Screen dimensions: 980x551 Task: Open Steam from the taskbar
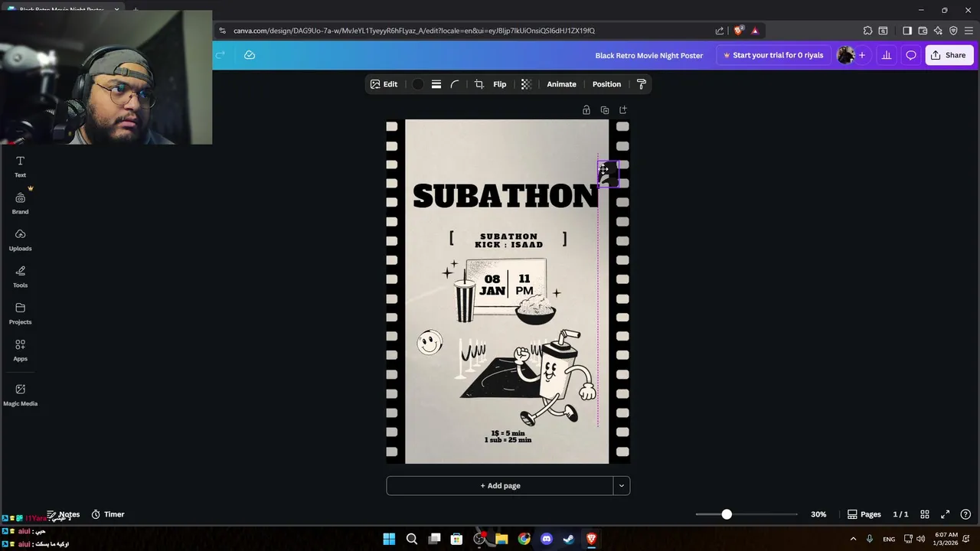pyautogui.click(x=569, y=539)
